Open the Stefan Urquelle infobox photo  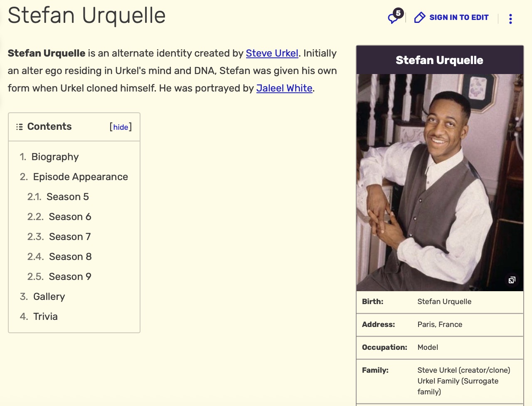pos(440,183)
